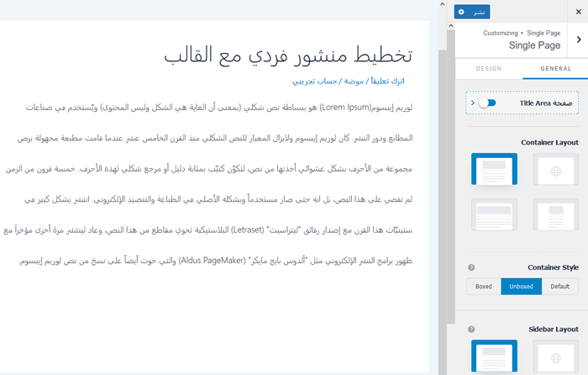Click the publish settings gear icon
588x375 pixels.
pos(460,12)
